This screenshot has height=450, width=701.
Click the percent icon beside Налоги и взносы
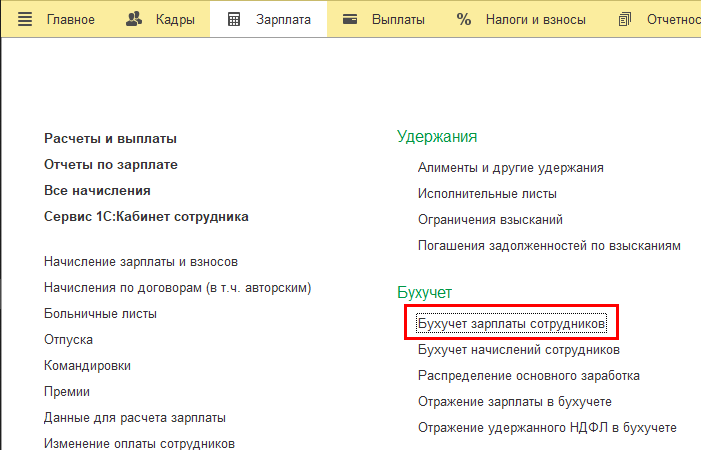click(x=464, y=19)
